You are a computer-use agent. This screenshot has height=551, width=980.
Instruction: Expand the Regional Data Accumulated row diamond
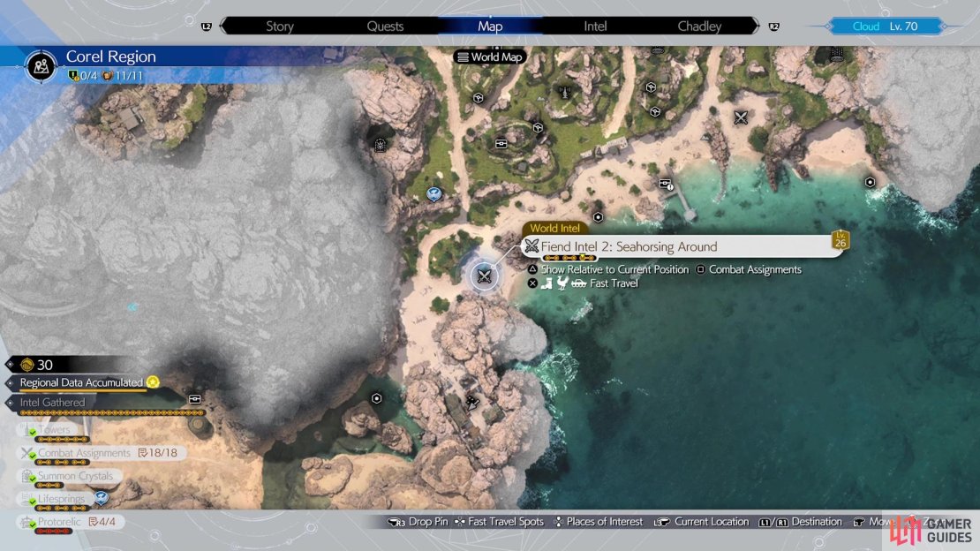[x=10, y=382]
